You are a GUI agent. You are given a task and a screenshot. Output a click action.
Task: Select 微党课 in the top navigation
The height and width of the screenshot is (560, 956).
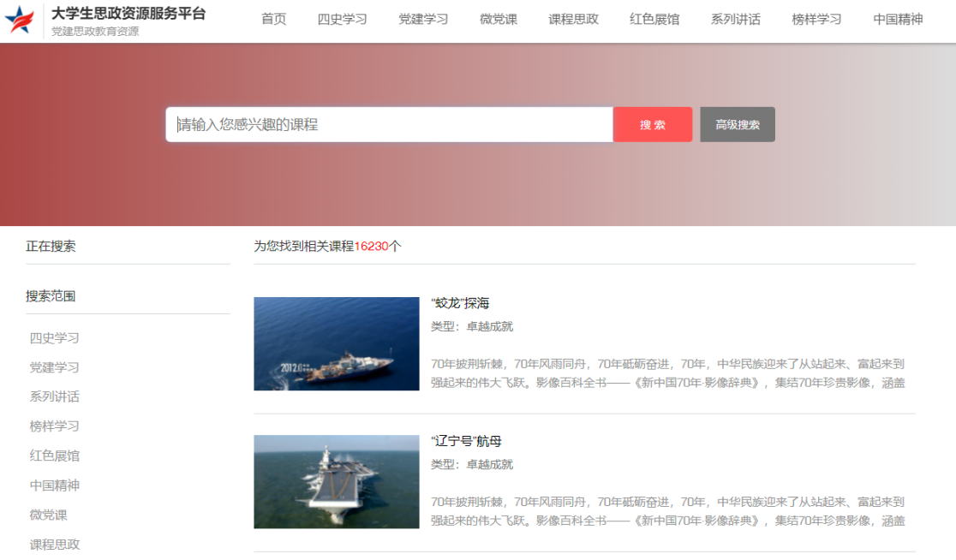click(498, 19)
